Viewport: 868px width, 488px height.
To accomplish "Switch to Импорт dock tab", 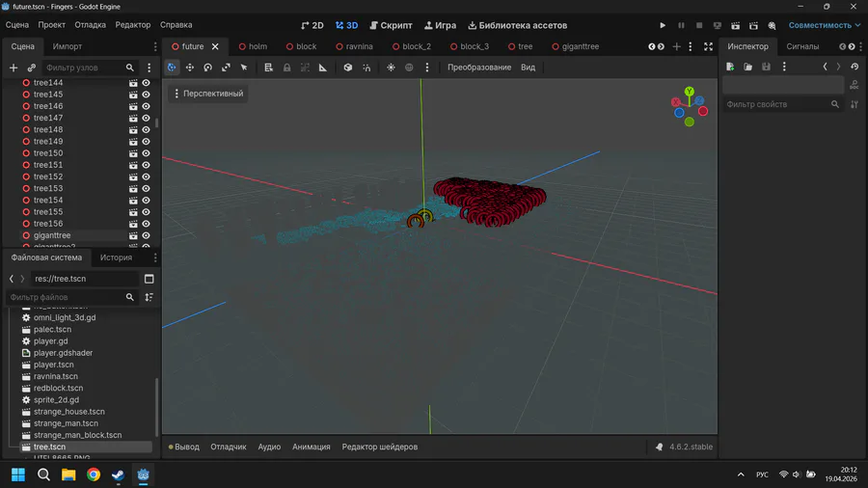I will 67,46.
